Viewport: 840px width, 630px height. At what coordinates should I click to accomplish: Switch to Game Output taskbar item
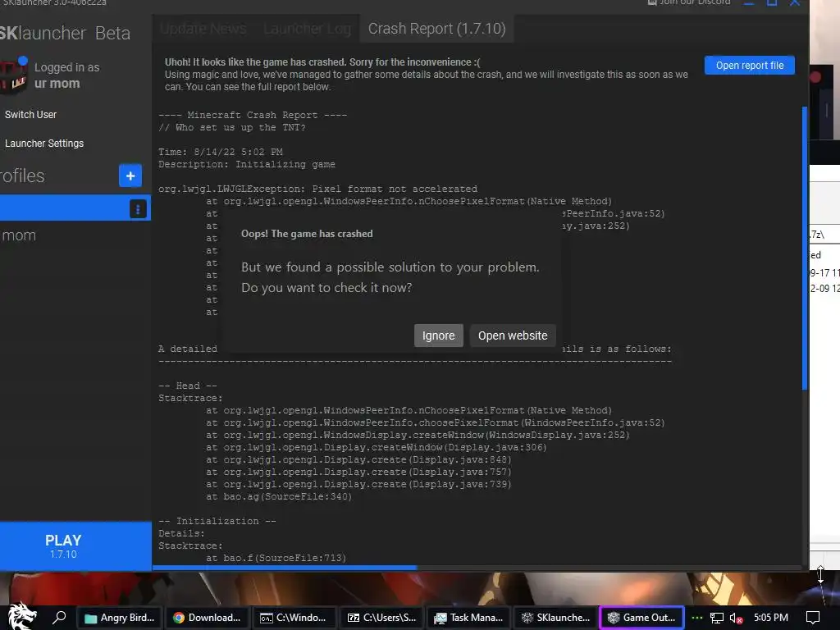(x=642, y=618)
